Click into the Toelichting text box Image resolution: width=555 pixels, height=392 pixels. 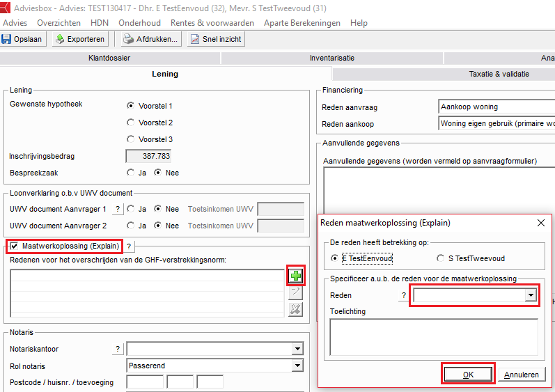click(434, 337)
